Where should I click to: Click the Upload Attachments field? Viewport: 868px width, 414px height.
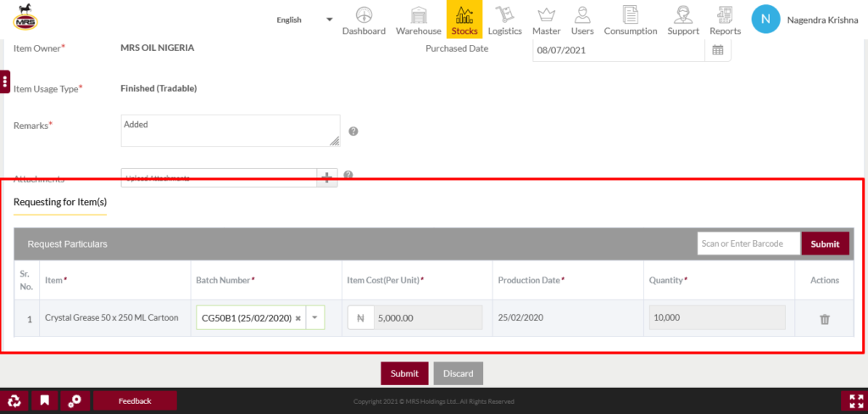(x=219, y=178)
